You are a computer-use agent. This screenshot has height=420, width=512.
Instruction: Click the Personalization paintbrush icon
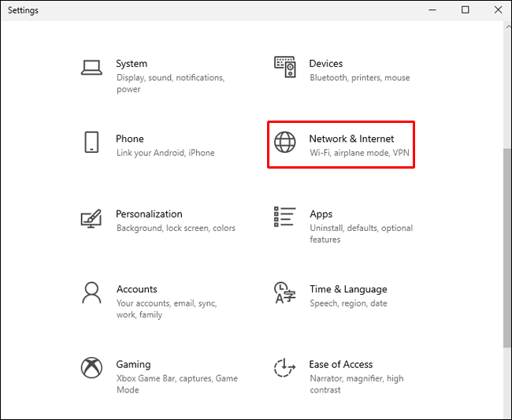click(91, 218)
